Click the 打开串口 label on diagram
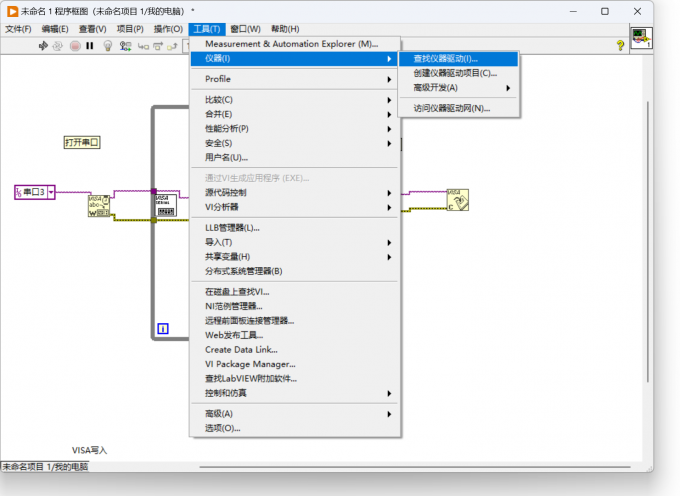 (82, 142)
